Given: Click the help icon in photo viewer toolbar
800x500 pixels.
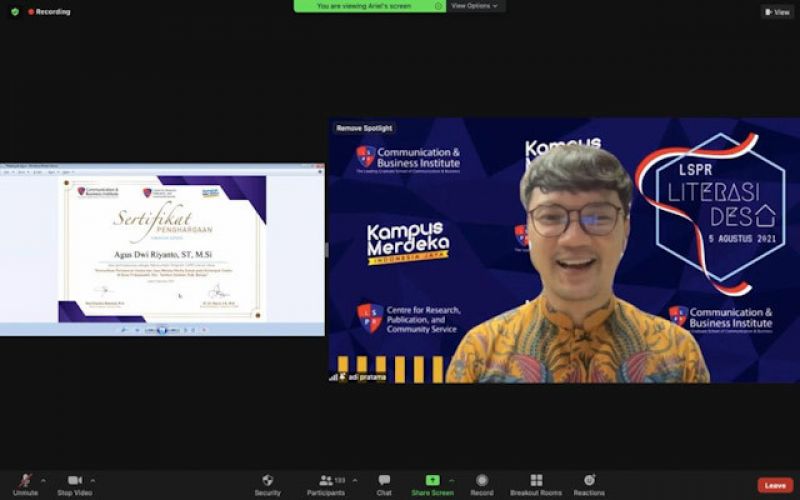Looking at the screenshot, I should point(320,172).
